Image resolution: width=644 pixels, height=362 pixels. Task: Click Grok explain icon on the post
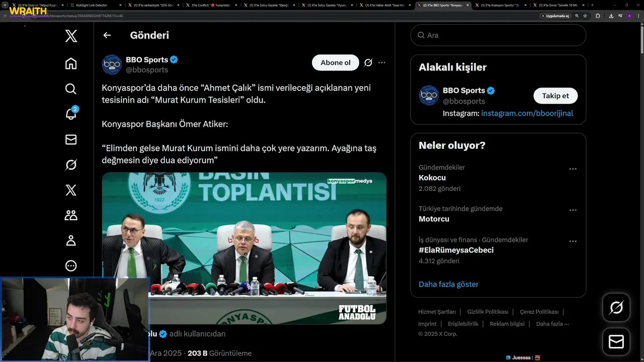coord(368,63)
